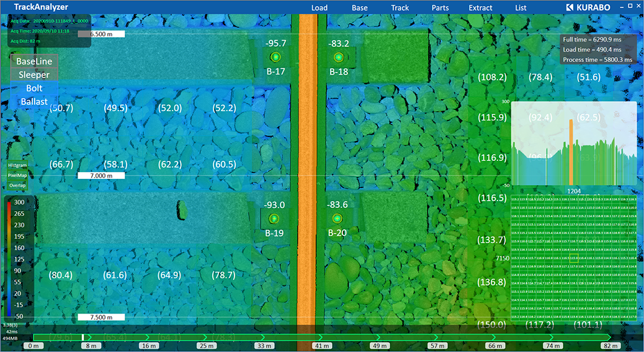Toggle the Overlap view button
Viewport: 644px width, 352px height.
(x=17, y=185)
